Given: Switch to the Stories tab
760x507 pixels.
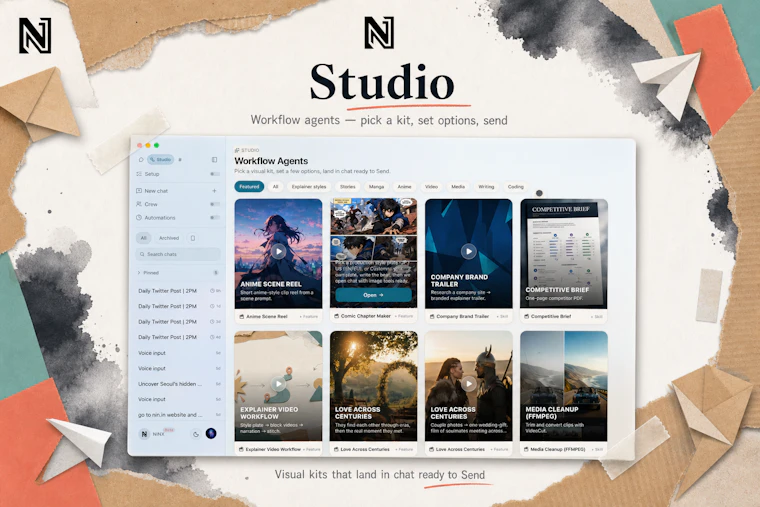Looking at the screenshot, I should tap(348, 187).
